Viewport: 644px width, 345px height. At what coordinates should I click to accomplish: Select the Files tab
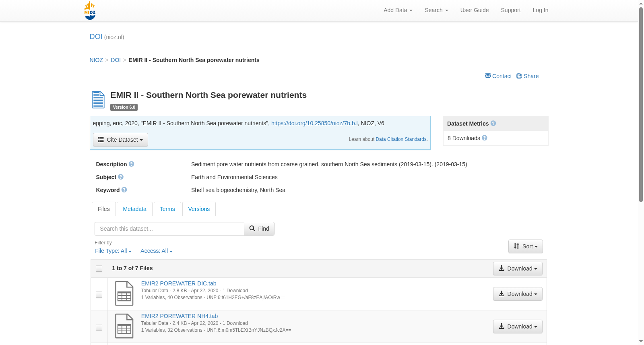point(104,209)
